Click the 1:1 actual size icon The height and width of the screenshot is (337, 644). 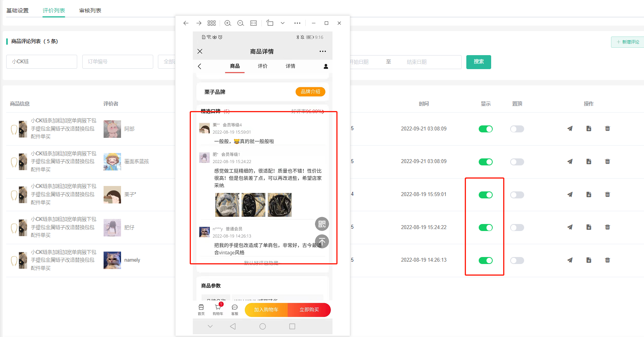coord(253,23)
